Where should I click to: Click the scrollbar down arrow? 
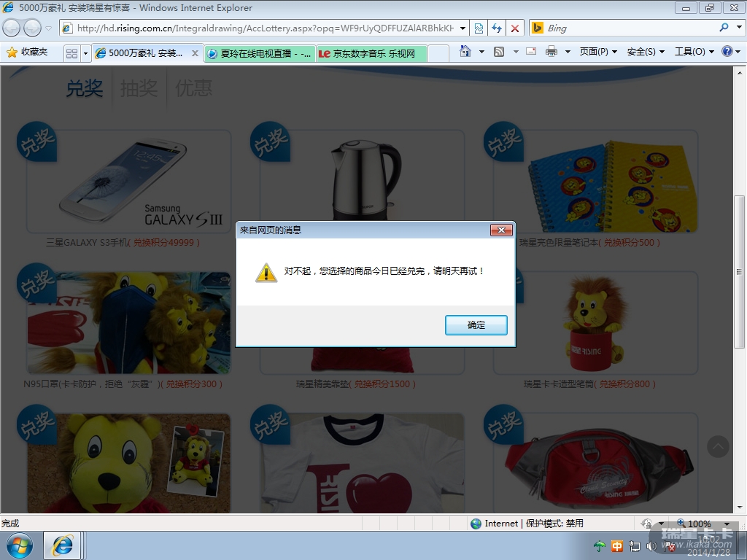tap(739, 507)
